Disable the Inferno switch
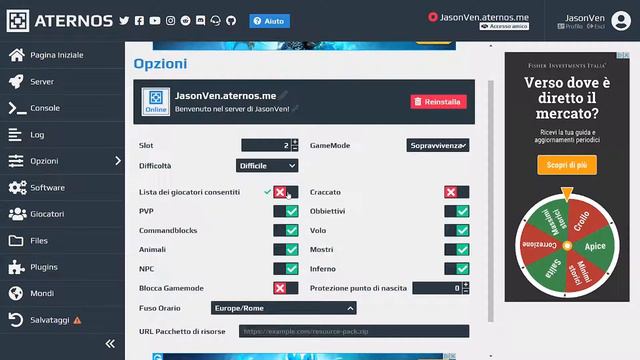The image size is (640, 360). pyautogui.click(x=456, y=269)
